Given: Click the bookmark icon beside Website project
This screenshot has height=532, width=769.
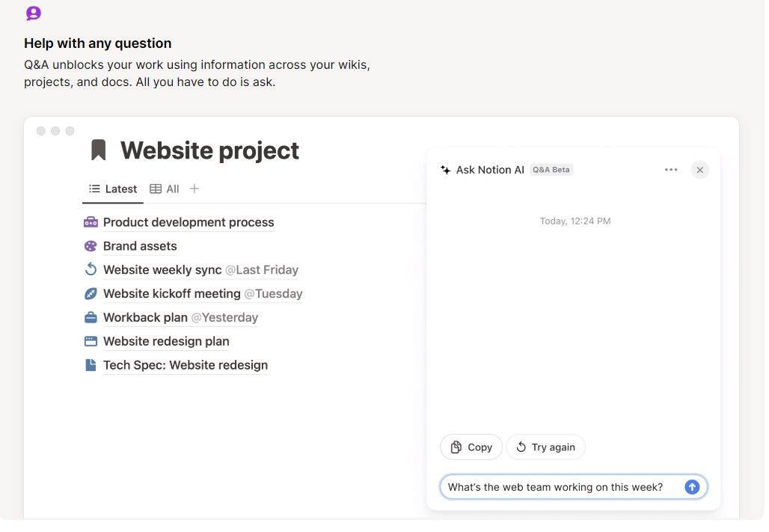Looking at the screenshot, I should click(98, 150).
